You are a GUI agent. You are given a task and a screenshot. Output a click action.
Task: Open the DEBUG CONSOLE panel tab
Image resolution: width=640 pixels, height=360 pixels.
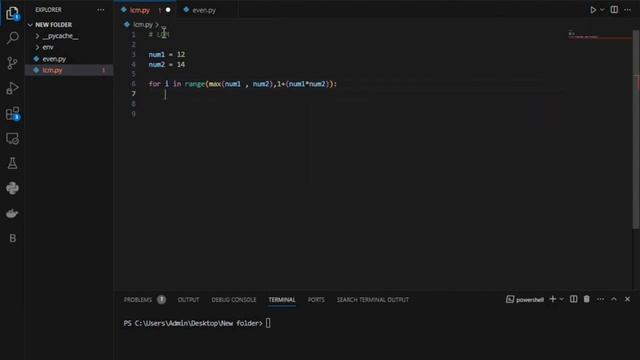(233, 300)
